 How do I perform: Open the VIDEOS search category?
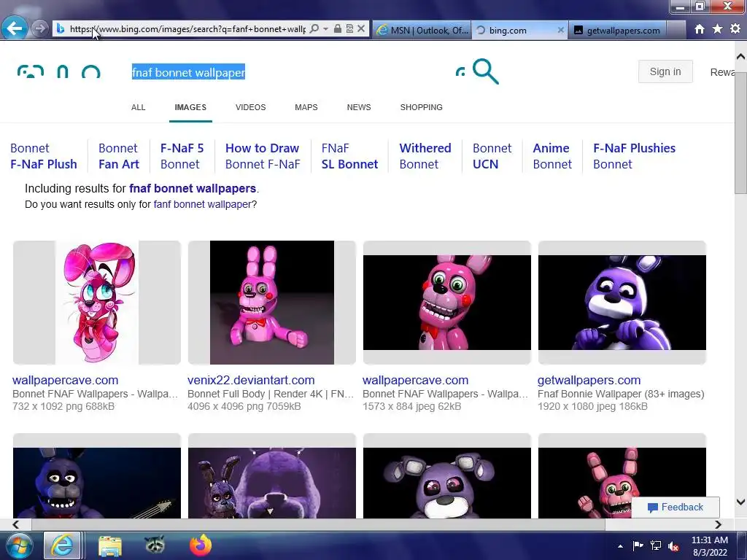[251, 107]
